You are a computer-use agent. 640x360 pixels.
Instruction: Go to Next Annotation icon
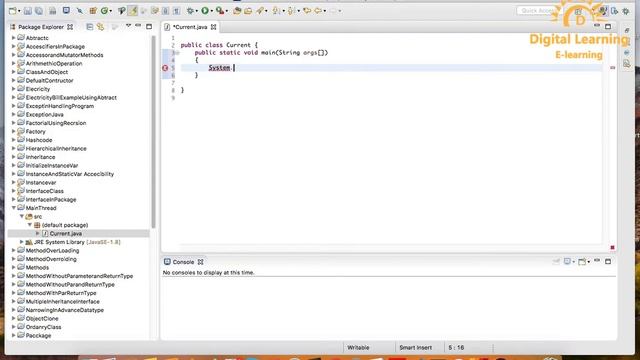[x=276, y=11]
